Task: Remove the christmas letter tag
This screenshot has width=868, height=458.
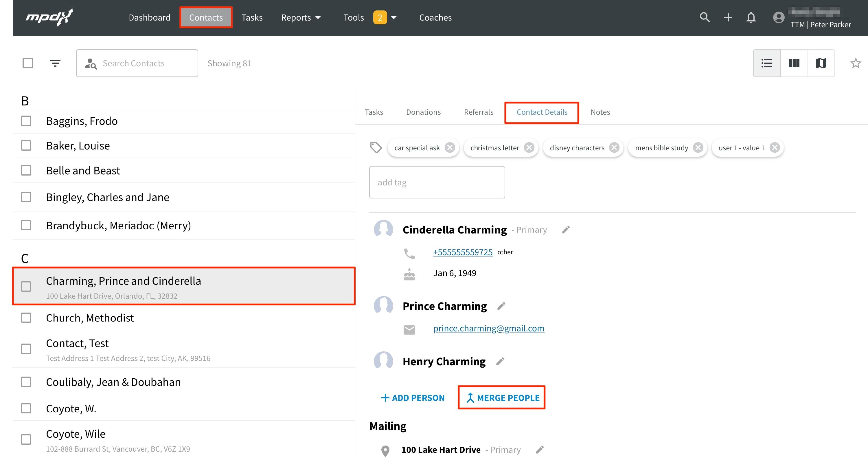Action: [529, 148]
